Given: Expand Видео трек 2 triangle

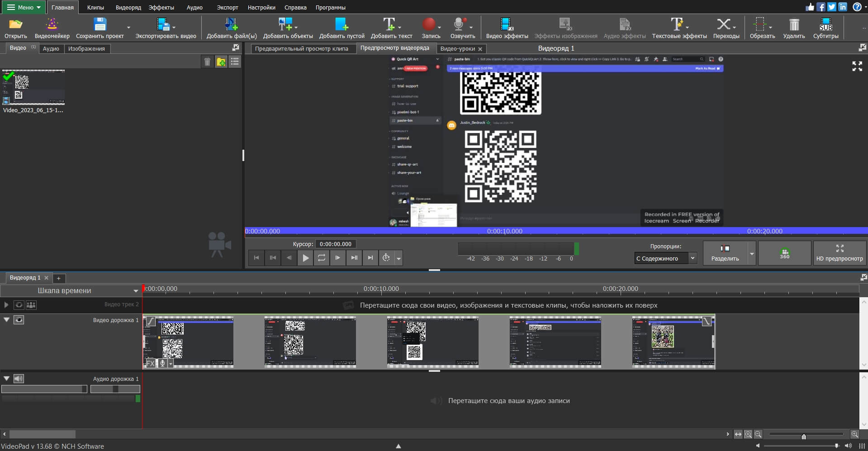Looking at the screenshot, I should 6,305.
